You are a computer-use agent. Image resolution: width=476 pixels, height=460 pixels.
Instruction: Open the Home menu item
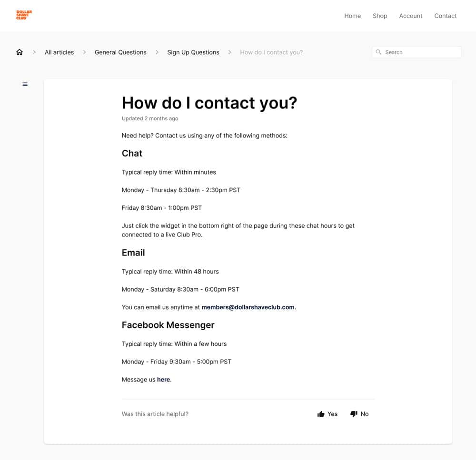(x=352, y=16)
